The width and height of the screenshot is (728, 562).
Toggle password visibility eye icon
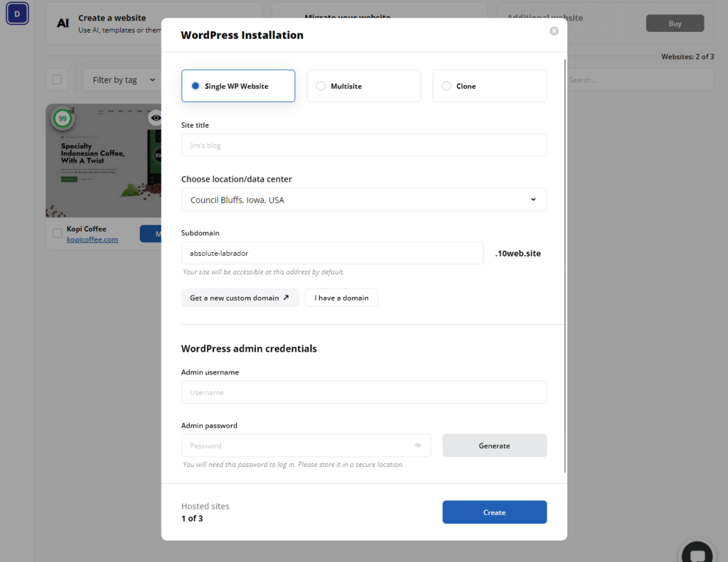(x=418, y=445)
